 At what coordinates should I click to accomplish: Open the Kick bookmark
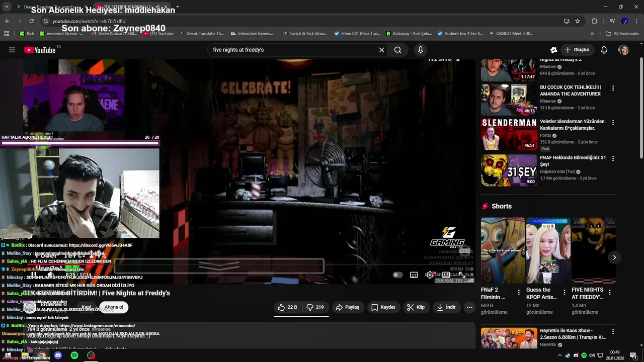click(x=27, y=34)
